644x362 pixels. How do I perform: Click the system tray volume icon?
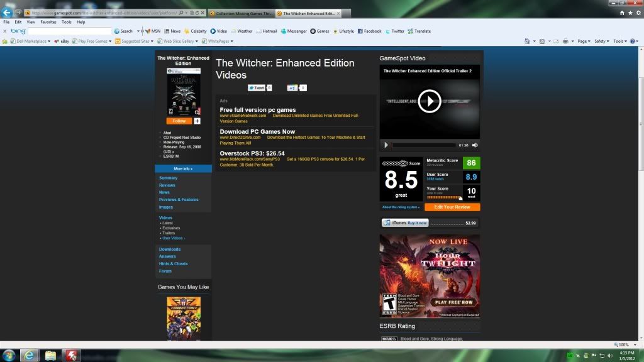610,356
